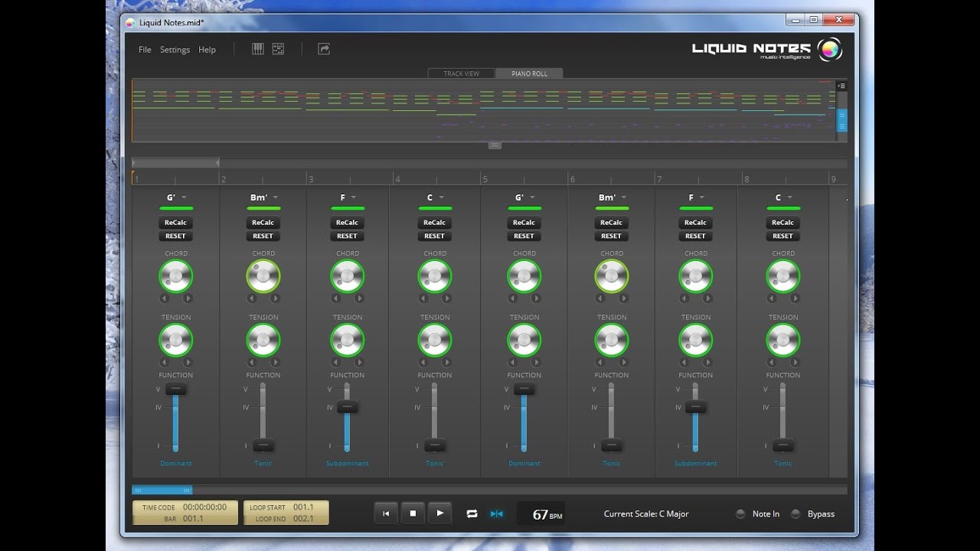The height and width of the screenshot is (551, 980).
Task: Toggle the blue snap arrows icon beside loop
Action: pyautogui.click(x=497, y=514)
